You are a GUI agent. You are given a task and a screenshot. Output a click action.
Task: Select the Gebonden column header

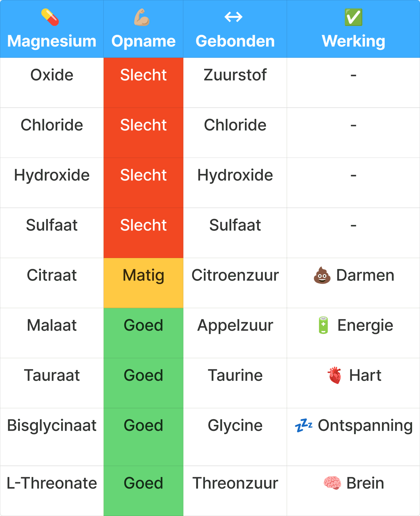[x=235, y=41]
